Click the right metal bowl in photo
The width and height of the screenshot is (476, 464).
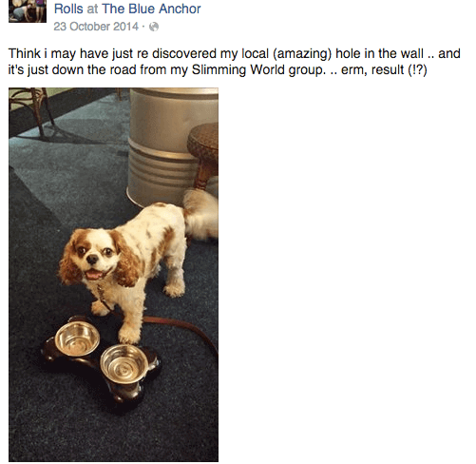pyautogui.click(x=124, y=364)
